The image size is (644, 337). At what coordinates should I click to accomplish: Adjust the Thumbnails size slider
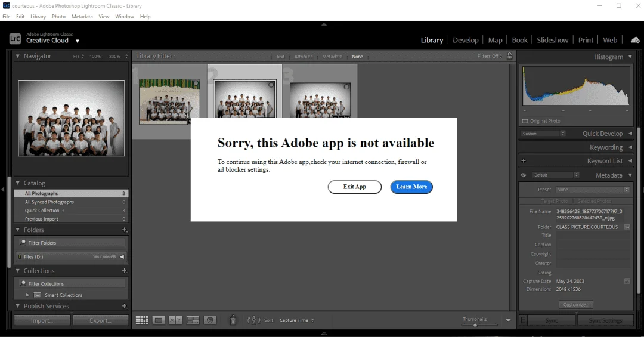tap(475, 325)
